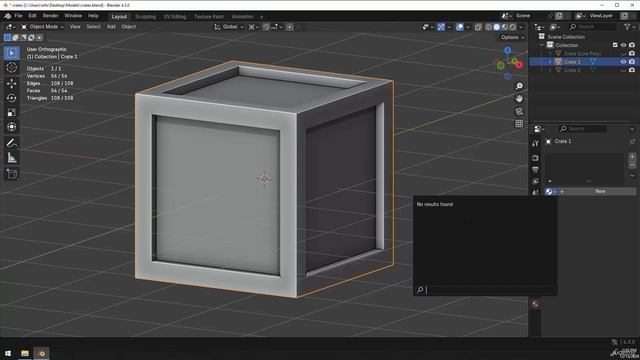640x360 pixels.
Task: Open the Render menu
Action: [50, 16]
